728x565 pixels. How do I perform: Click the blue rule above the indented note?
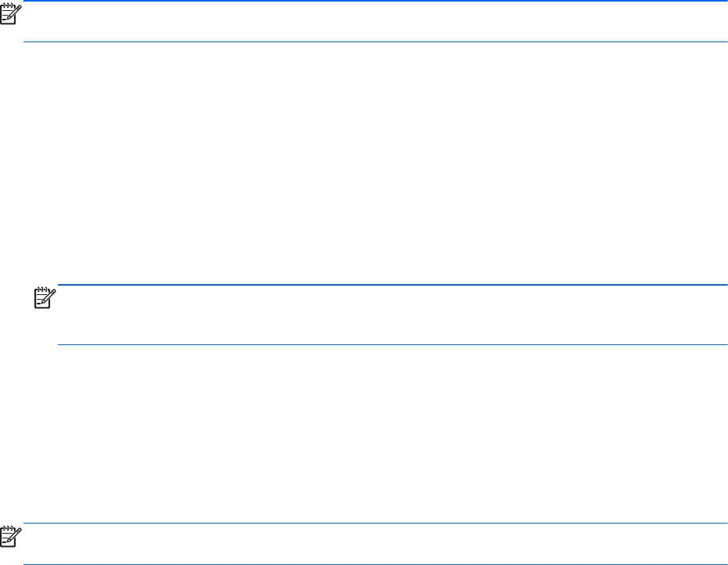393,285
